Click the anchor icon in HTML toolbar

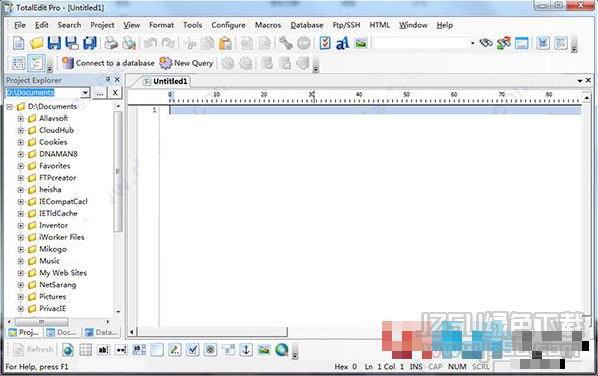coord(246,349)
